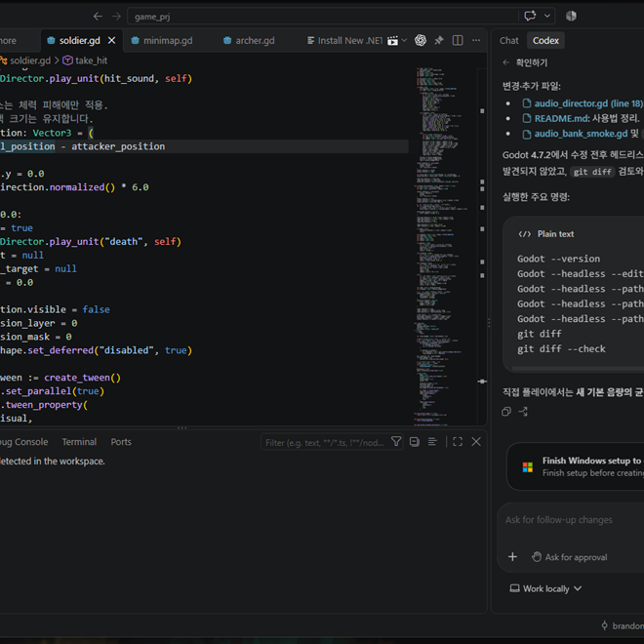Screen dimensions: 644x644
Task: Open the ChatGPT Codex icon in editor toolbar
Action: (421, 40)
